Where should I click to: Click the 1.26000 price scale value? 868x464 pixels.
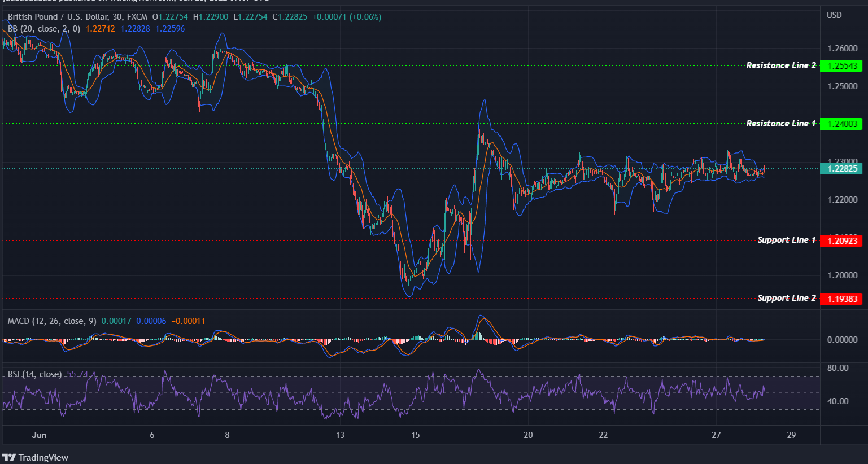[x=841, y=49]
